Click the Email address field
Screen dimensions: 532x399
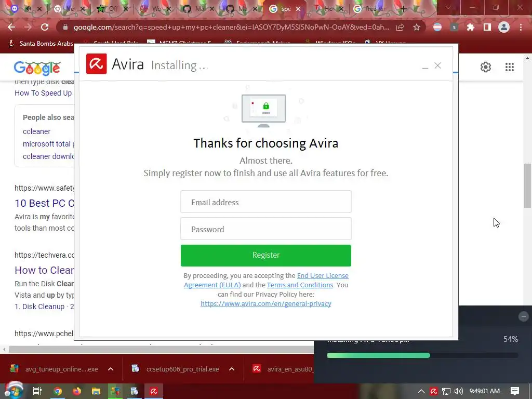(265, 202)
